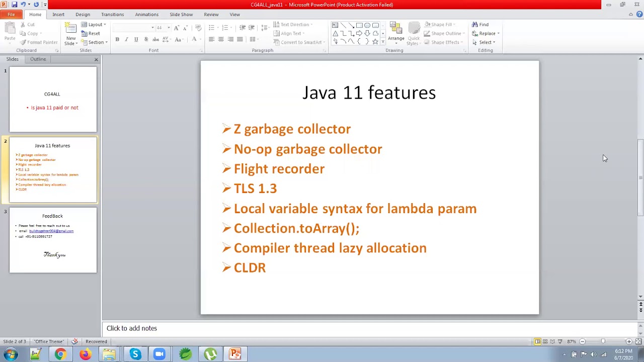Align text right

[230, 39]
